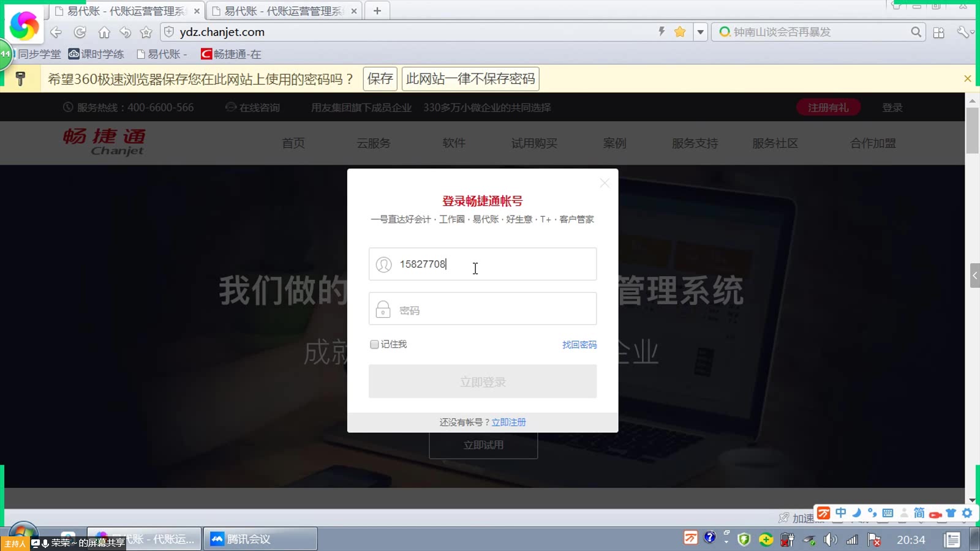Expand the side panel arrow handle
This screenshot has width=980, height=551.
coord(974,275)
